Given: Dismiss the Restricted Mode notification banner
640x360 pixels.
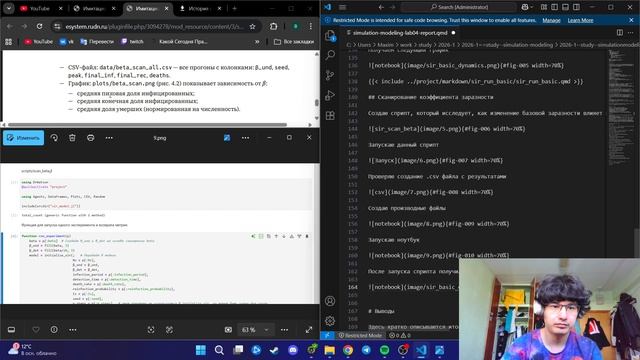Looking at the screenshot, I should click(x=631, y=20).
